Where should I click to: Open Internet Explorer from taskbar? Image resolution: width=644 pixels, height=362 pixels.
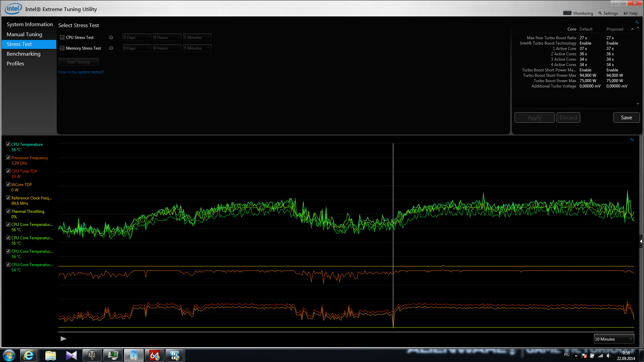pyautogui.click(x=29, y=355)
